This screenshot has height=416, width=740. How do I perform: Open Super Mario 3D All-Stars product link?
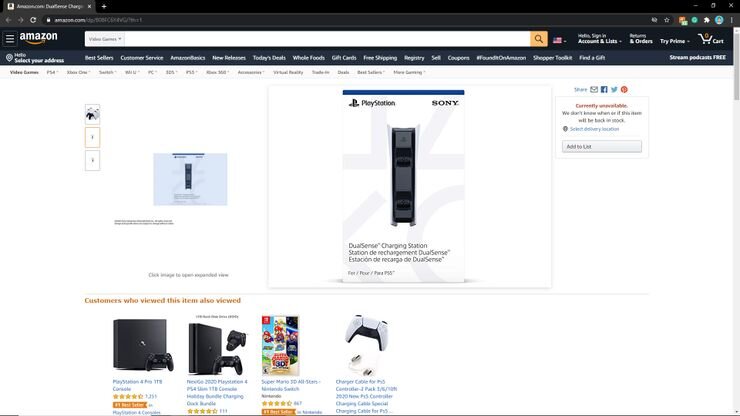pyautogui.click(x=291, y=385)
